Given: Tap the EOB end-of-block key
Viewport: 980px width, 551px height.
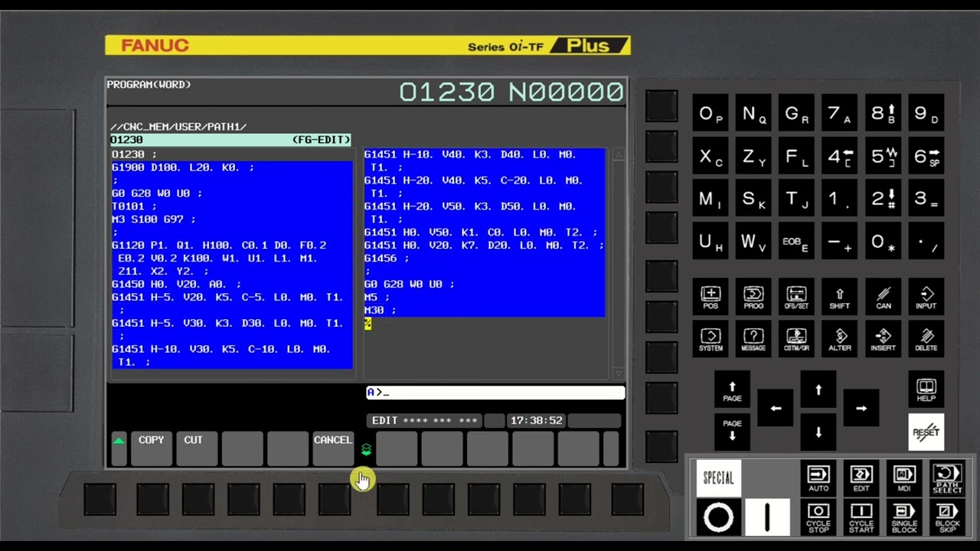Looking at the screenshot, I should [796, 242].
